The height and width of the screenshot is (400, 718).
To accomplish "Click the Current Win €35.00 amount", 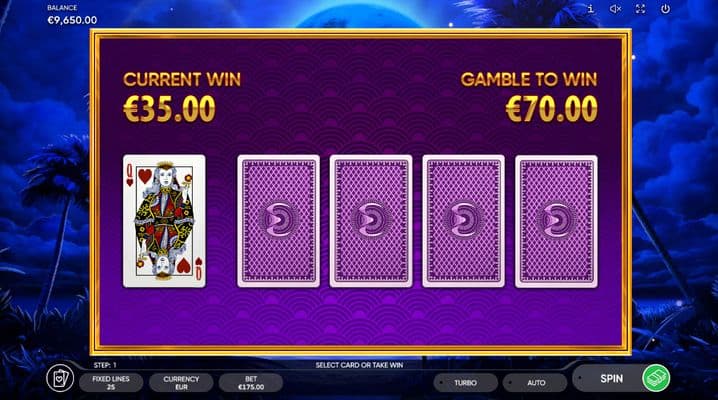I will pyautogui.click(x=169, y=109).
